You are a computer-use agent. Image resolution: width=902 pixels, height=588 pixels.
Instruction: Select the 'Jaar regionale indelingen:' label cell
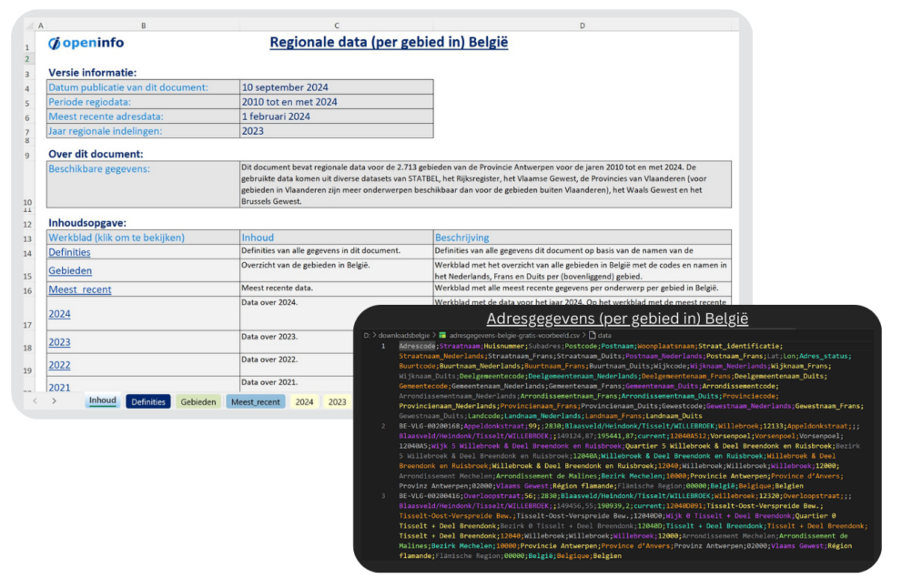click(x=143, y=130)
